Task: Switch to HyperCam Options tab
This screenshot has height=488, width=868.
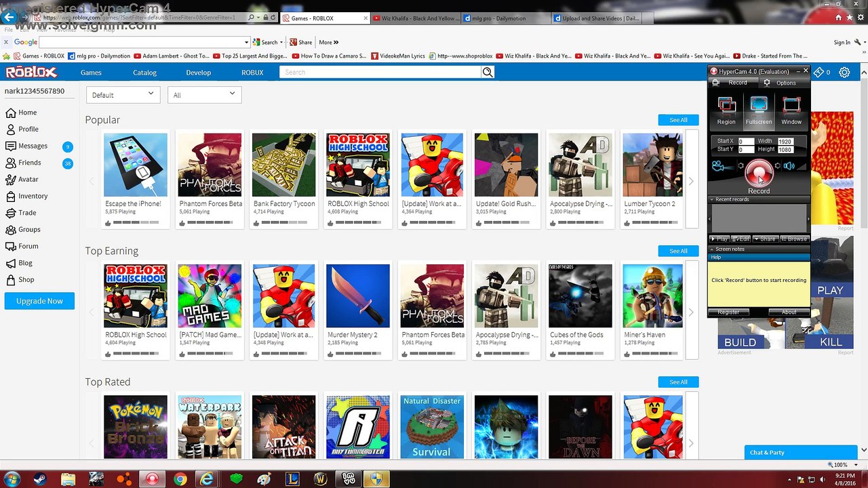Action: point(781,83)
